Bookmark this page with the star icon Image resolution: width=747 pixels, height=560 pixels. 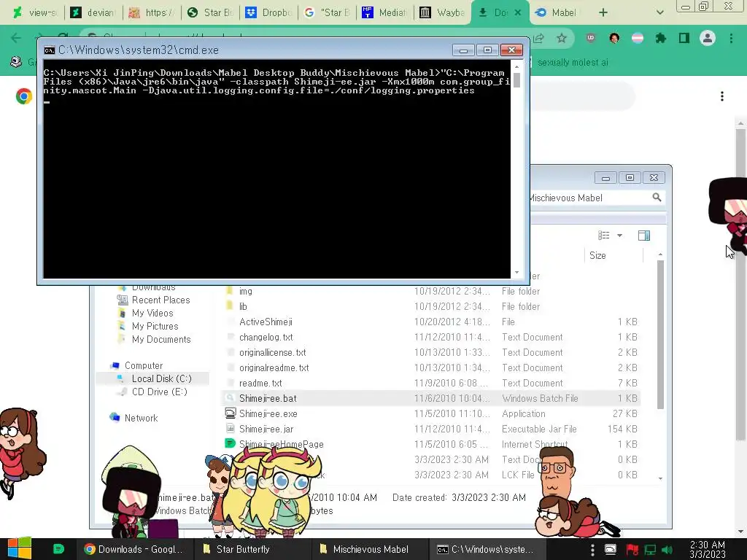562,38
